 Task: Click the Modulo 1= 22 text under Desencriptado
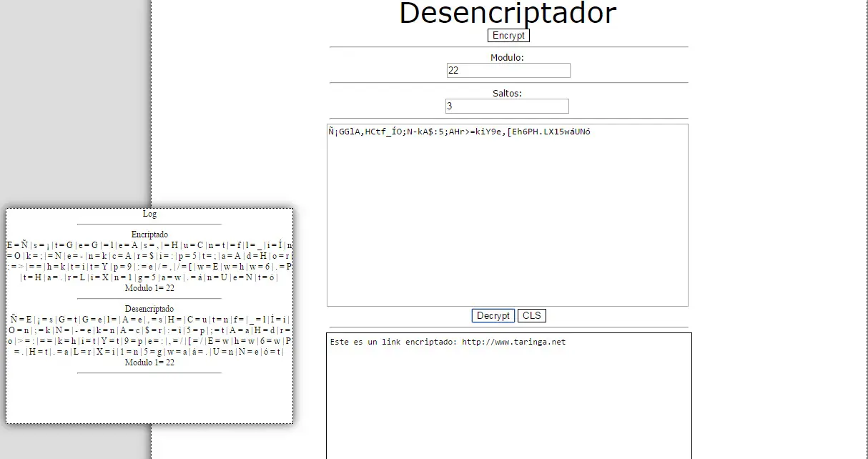click(149, 362)
